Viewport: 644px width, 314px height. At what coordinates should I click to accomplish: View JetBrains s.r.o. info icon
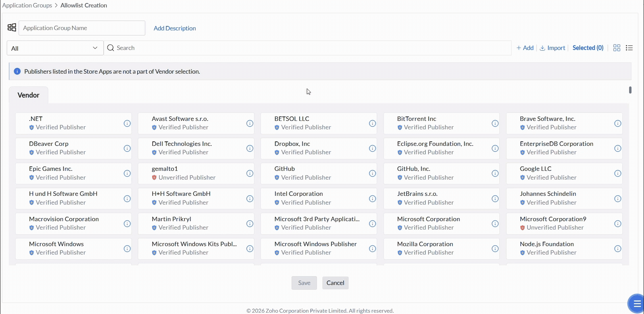(x=495, y=199)
